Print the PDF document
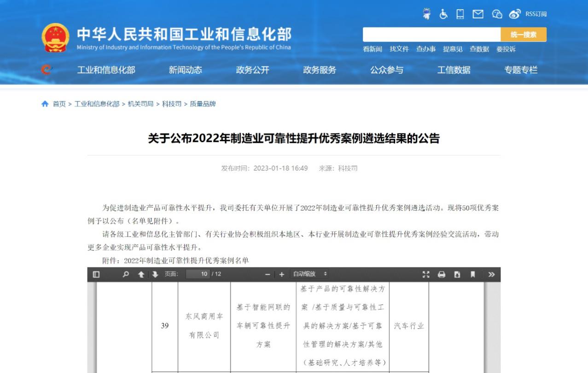Viewport: 588px width, 373px height. (x=442, y=274)
